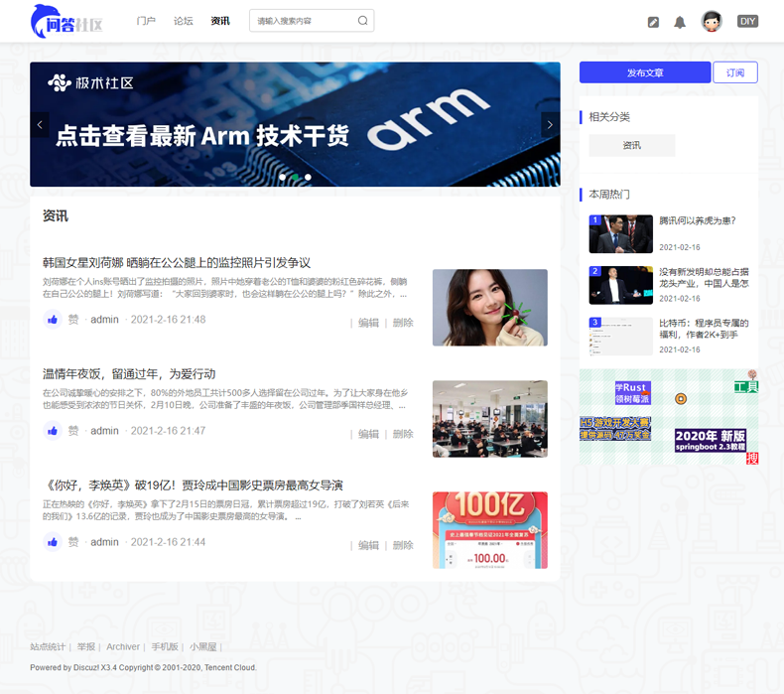Open Archiver footer link
Viewport: 784px width, 694px height.
123,646
